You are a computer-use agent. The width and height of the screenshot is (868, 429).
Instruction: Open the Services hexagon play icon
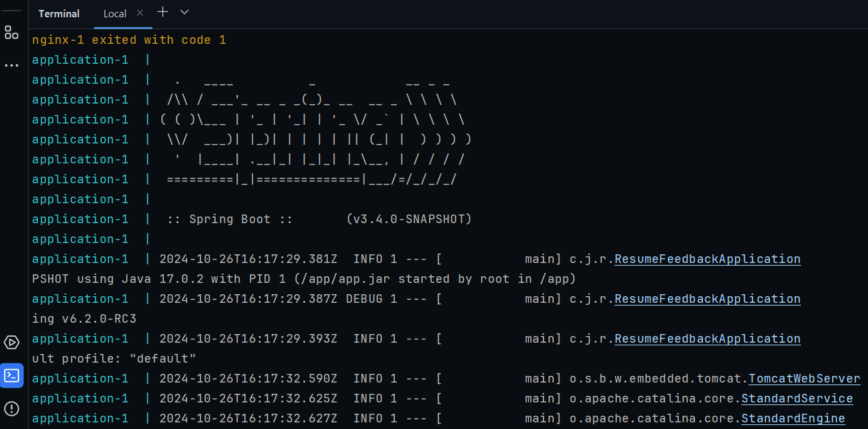[x=11, y=343]
